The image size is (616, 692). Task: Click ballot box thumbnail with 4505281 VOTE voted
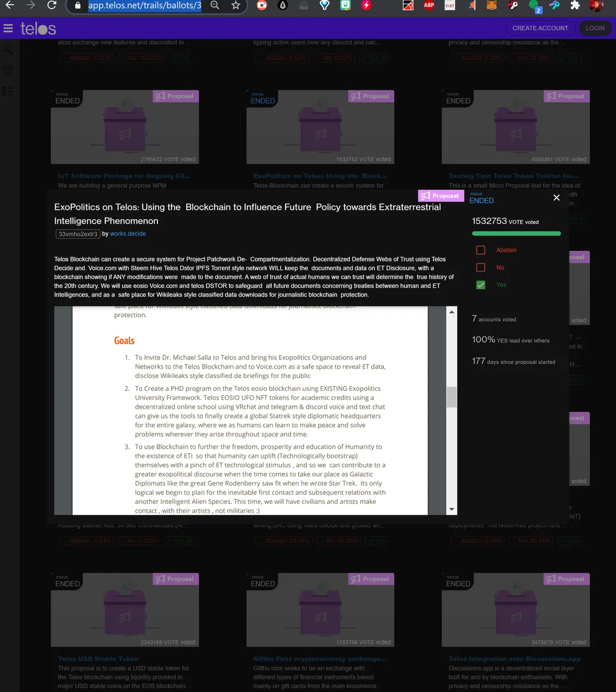tap(515, 127)
